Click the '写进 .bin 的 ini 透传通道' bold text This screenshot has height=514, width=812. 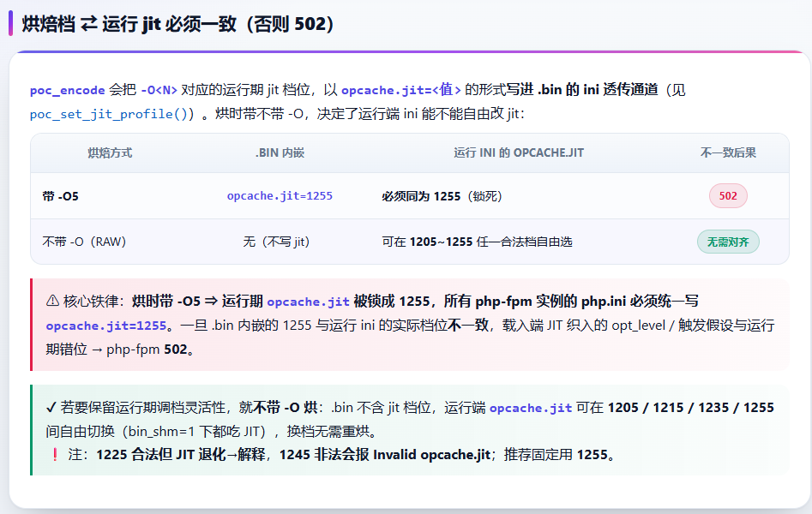[x=582, y=90]
